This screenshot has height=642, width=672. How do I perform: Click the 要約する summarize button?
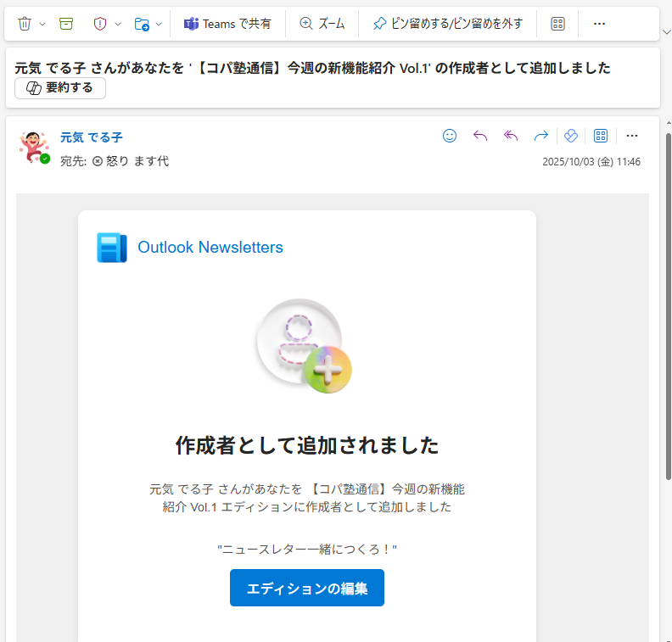click(60, 88)
